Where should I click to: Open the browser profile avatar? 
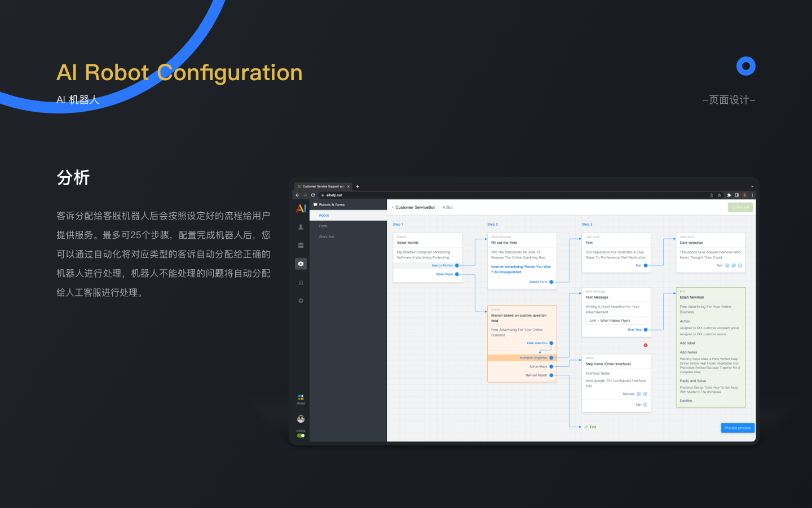tap(744, 195)
